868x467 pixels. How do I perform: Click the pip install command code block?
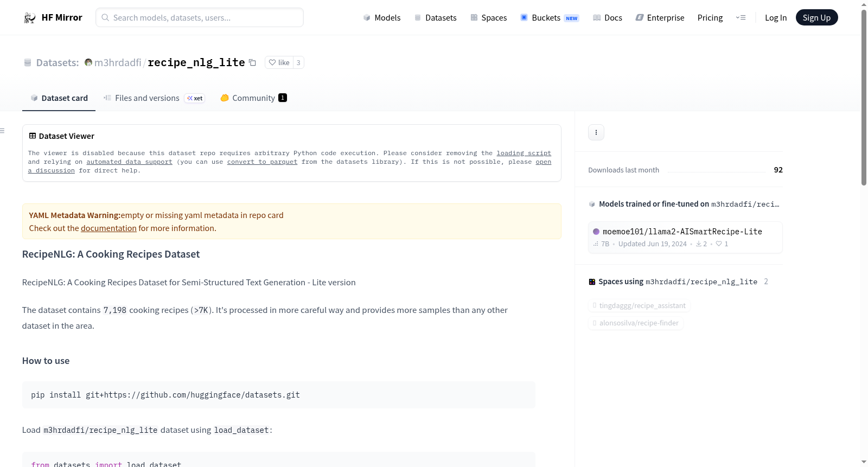(279, 395)
